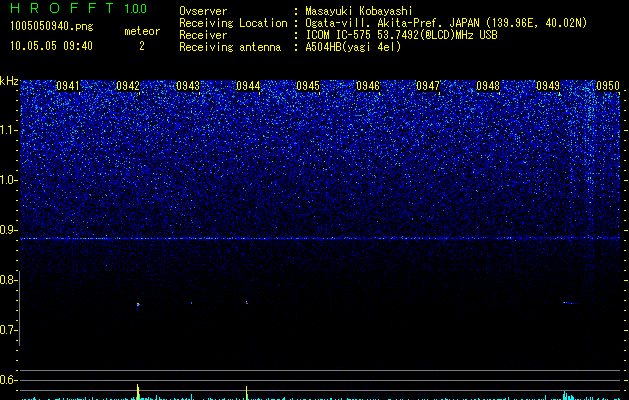Click the cyan intensity peak under 0949
This screenshot has height=400, width=629.
pos(566,395)
